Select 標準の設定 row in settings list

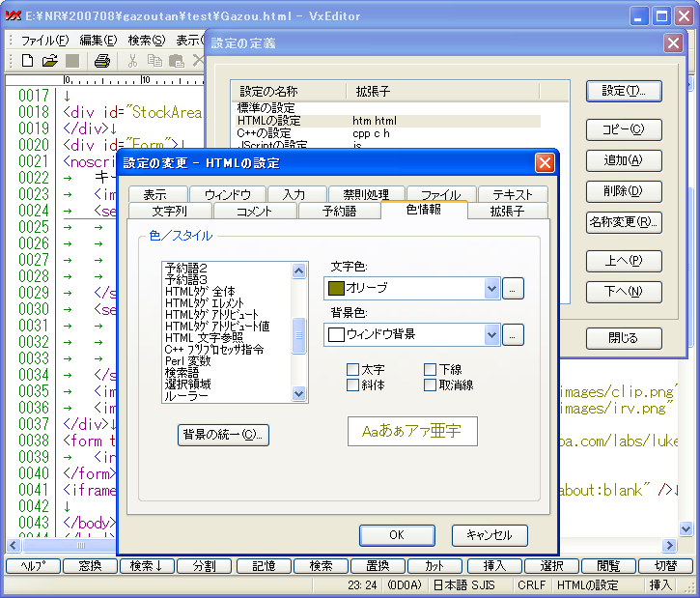(x=388, y=108)
